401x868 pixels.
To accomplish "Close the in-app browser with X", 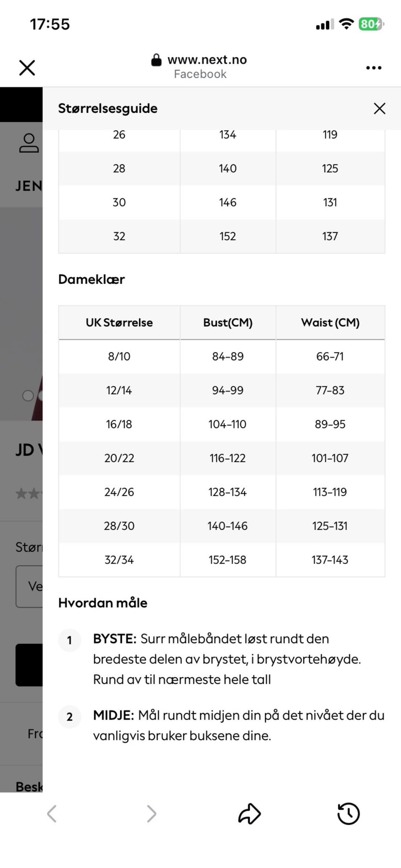I will (27, 68).
